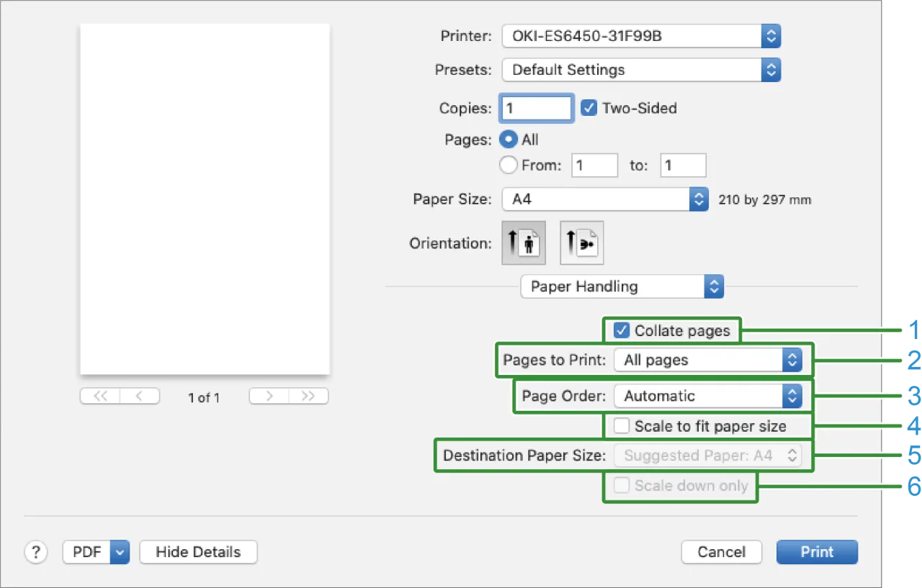The image size is (922, 588).
Task: Click the Copies input field
Action: pyautogui.click(x=537, y=108)
